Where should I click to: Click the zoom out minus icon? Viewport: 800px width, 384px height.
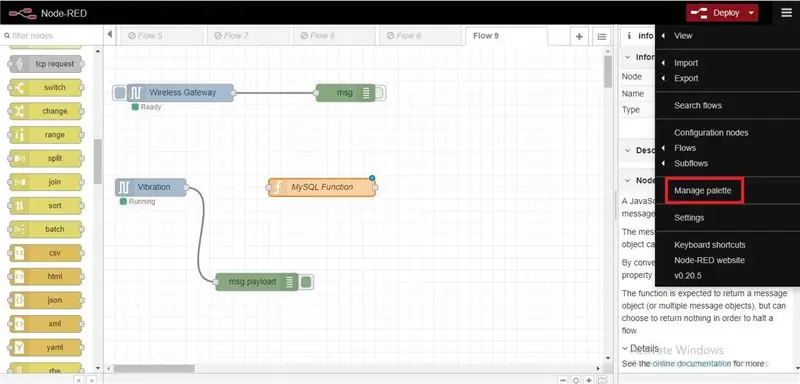click(x=563, y=380)
